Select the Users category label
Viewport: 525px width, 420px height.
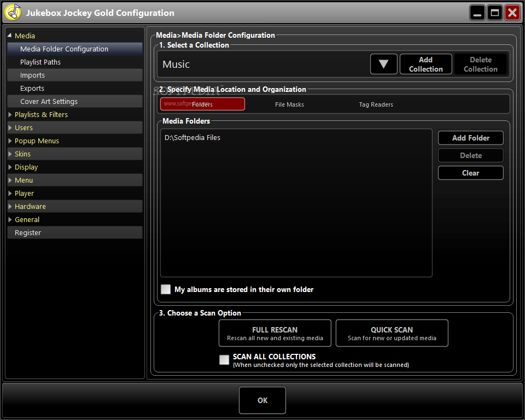(24, 127)
